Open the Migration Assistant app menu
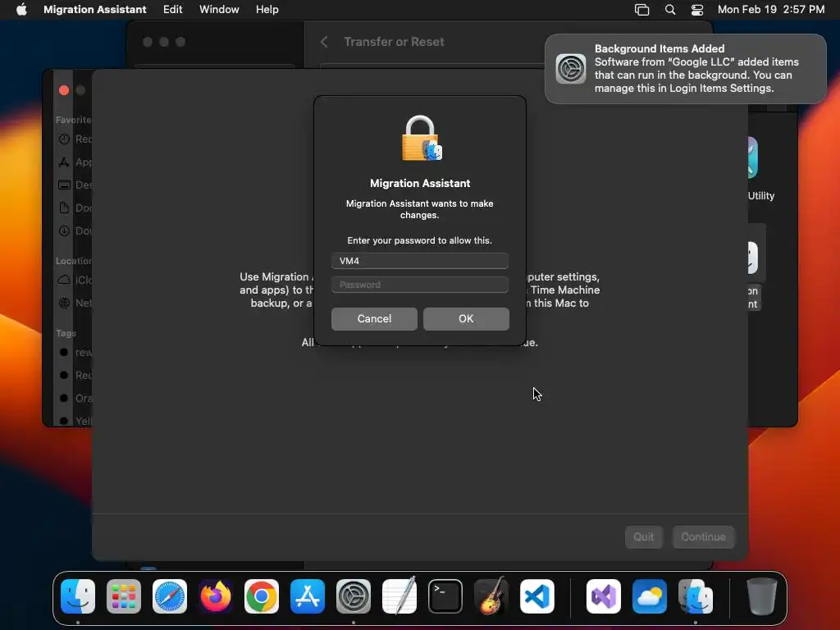840x630 pixels. click(x=95, y=10)
